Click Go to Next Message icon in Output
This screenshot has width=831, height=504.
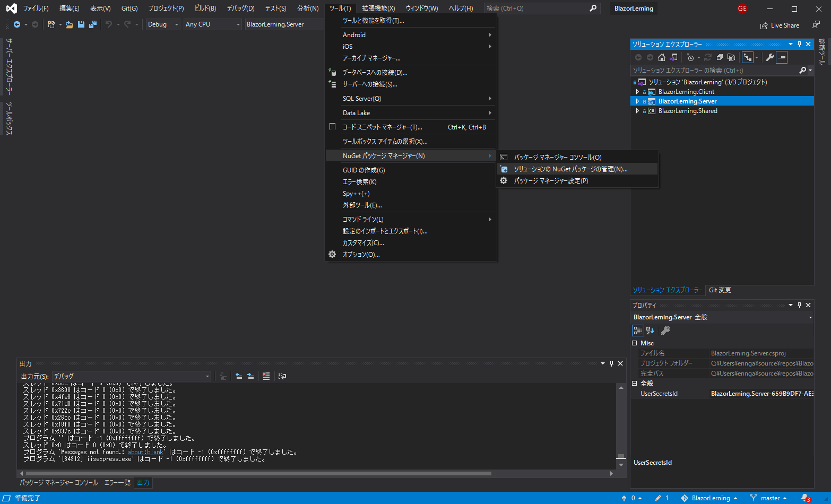[250, 376]
